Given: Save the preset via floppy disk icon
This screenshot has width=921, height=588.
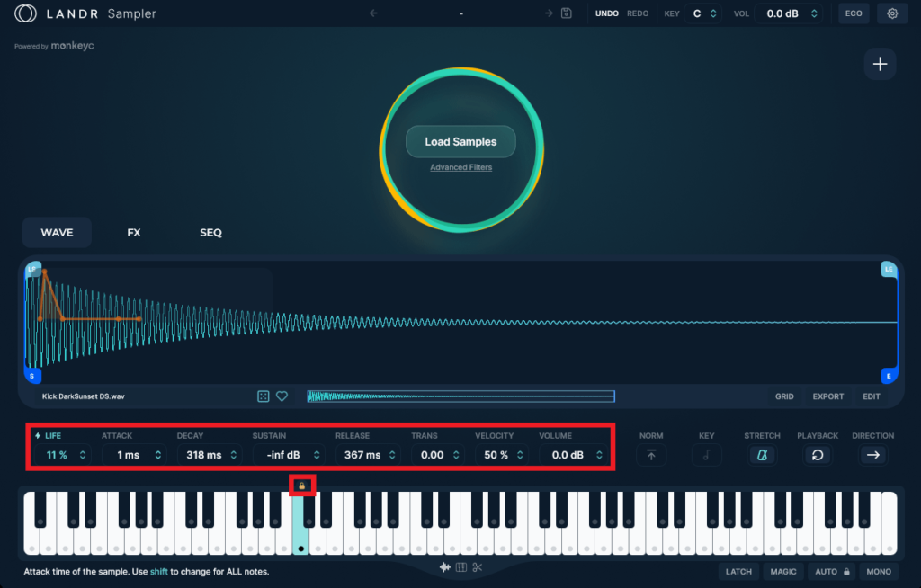Looking at the screenshot, I should pyautogui.click(x=567, y=13).
